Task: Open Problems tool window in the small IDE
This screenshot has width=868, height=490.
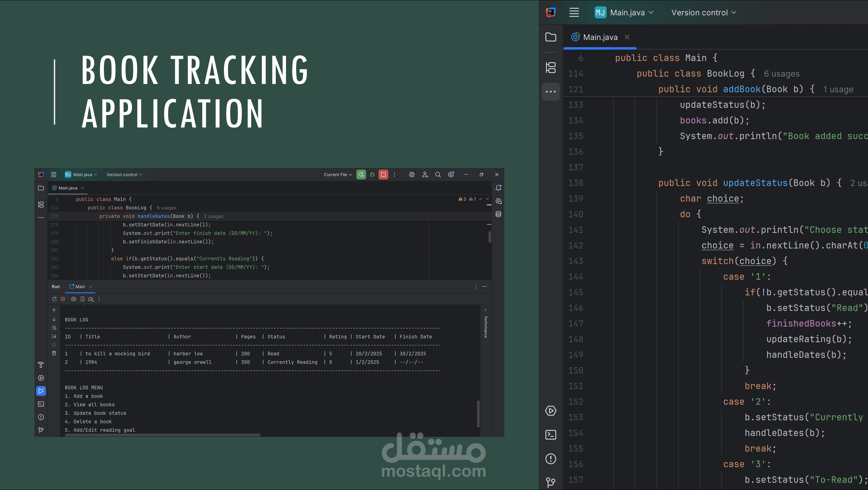Action: click(x=41, y=417)
